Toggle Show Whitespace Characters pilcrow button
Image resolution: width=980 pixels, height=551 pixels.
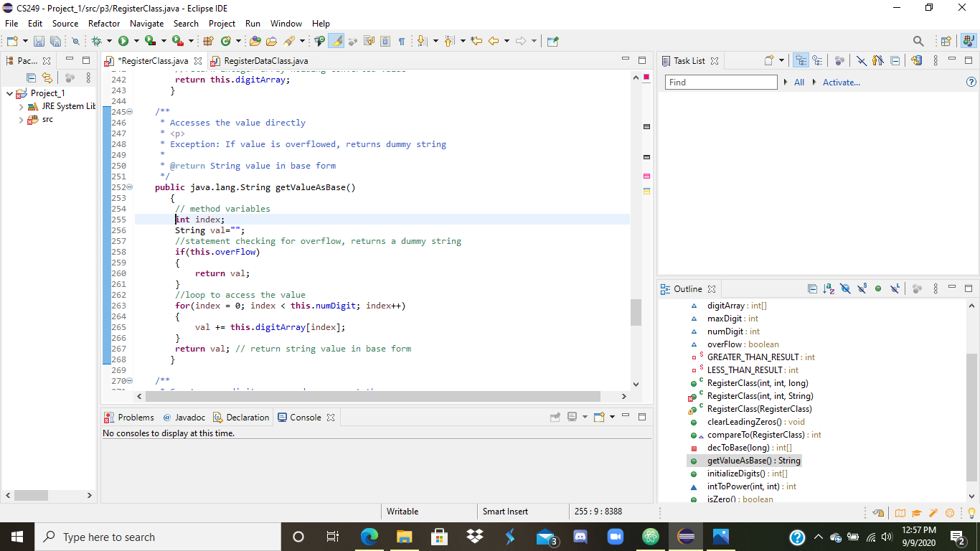pyautogui.click(x=402, y=42)
